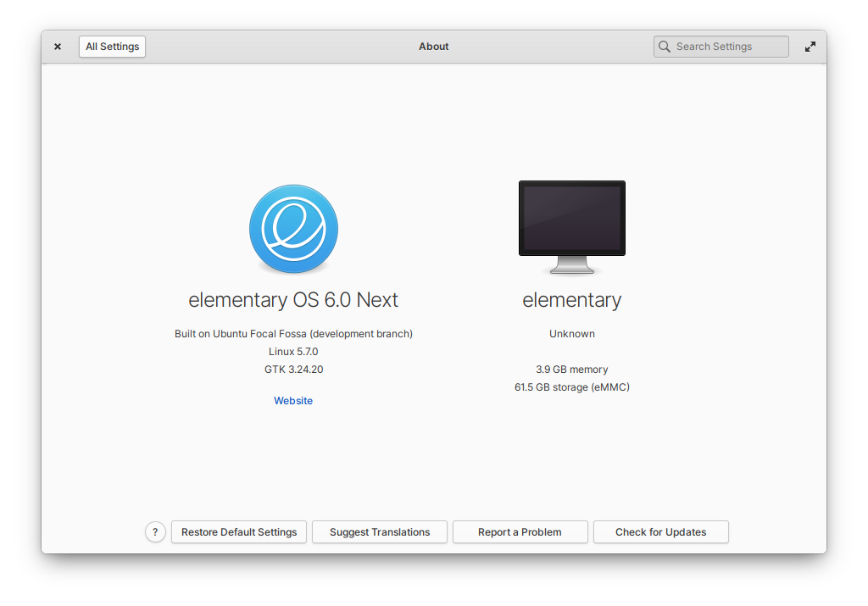
Task: Click the About title in the header bar
Action: point(433,47)
